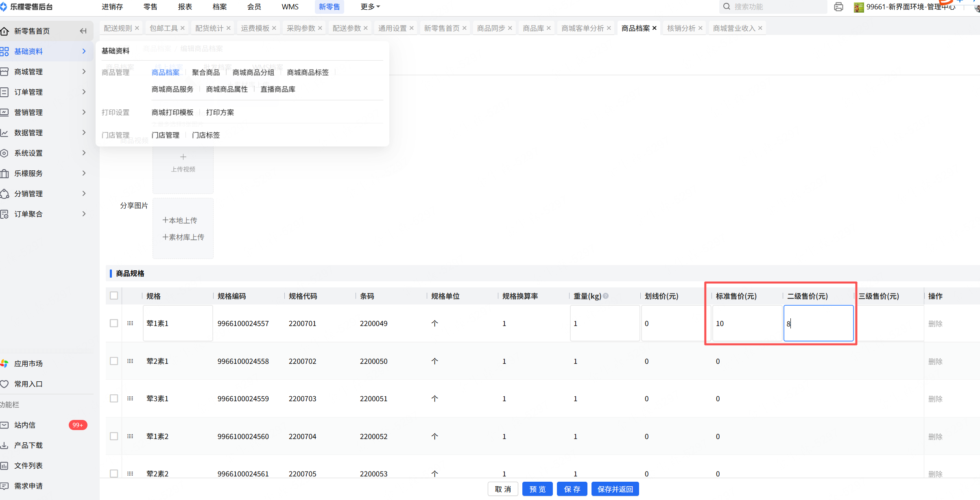Check the select-all checkbox in table header
980x500 pixels.
[114, 296]
